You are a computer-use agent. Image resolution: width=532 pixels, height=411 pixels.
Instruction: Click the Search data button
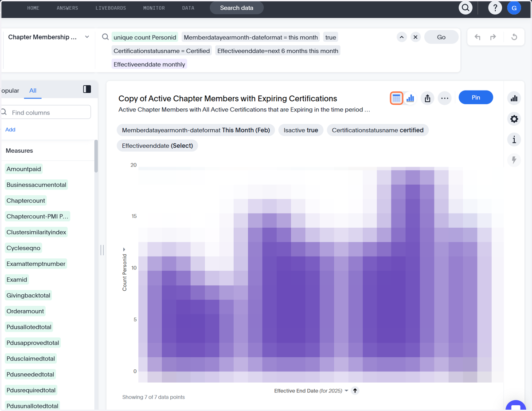tap(237, 8)
